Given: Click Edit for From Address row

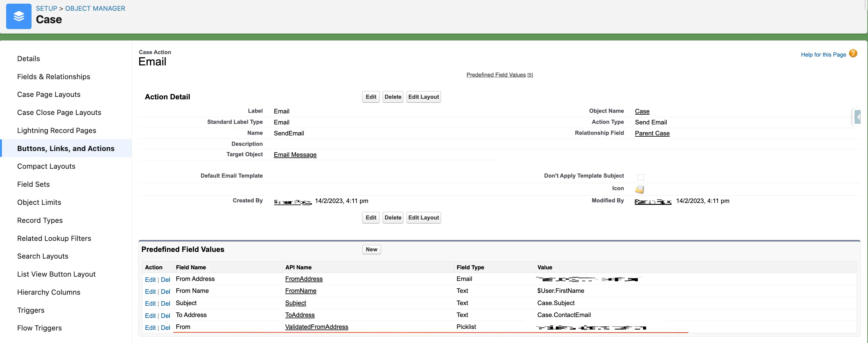Looking at the screenshot, I should (x=150, y=280).
